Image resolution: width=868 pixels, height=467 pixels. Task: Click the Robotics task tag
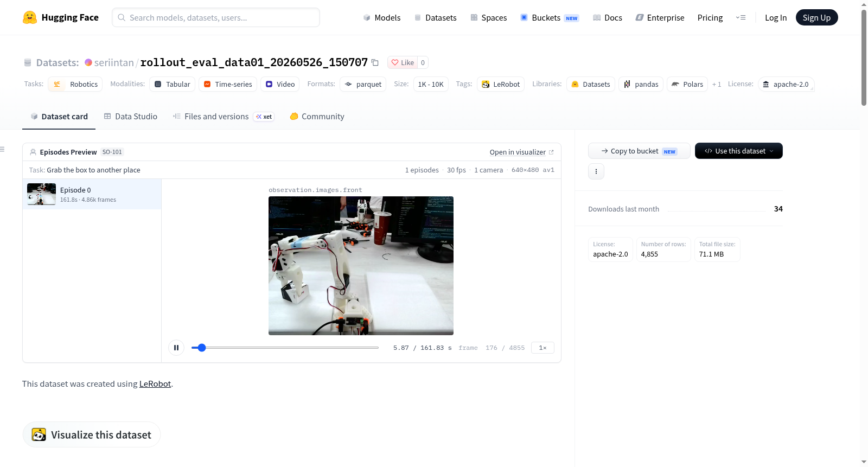tap(75, 84)
